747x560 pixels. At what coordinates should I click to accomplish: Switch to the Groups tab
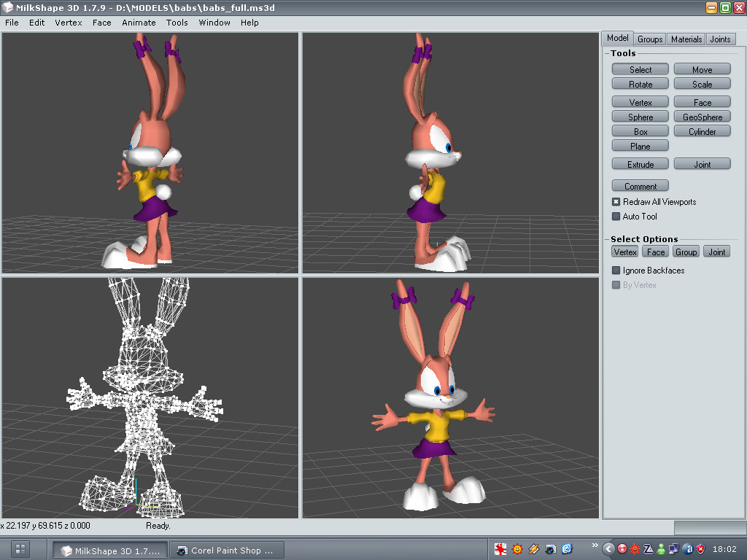point(650,39)
